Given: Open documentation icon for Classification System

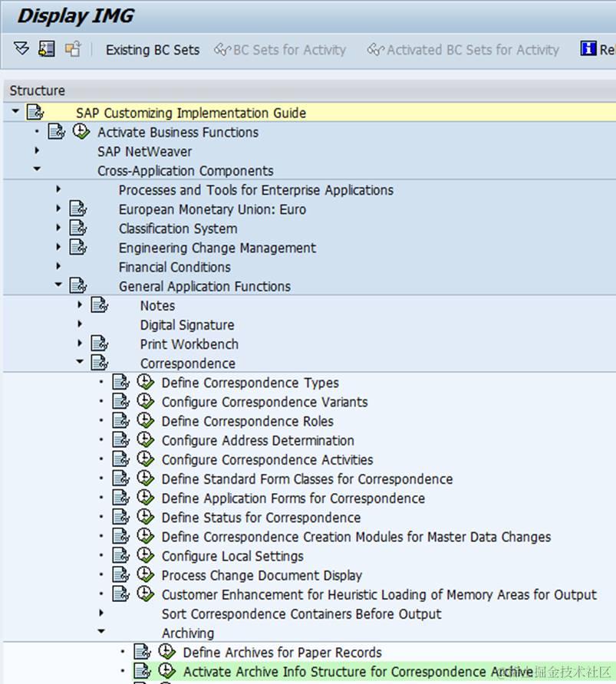Looking at the screenshot, I should [x=78, y=228].
